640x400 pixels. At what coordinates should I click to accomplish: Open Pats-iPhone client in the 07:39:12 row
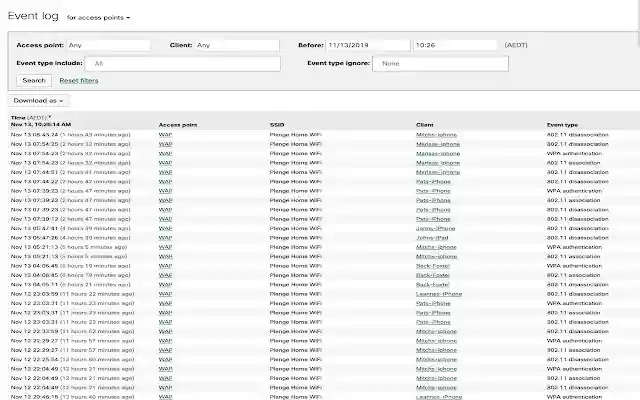point(433,219)
